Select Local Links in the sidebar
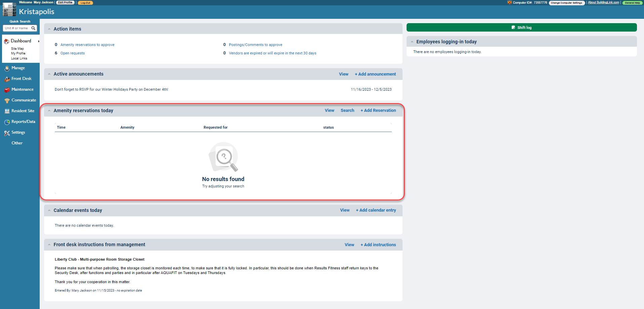This screenshot has height=309, width=644. [19, 58]
